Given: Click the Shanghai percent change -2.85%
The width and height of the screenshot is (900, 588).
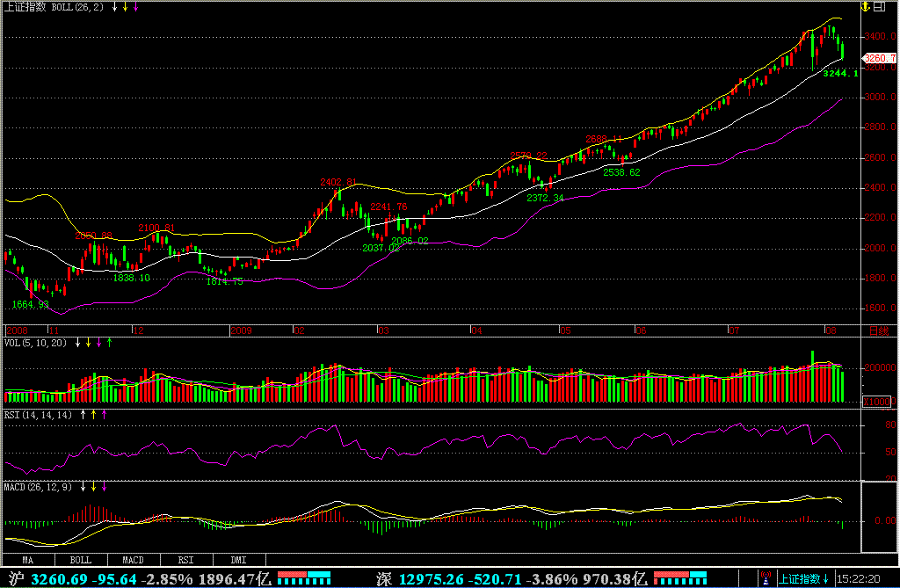Looking at the screenshot, I should (x=168, y=578).
